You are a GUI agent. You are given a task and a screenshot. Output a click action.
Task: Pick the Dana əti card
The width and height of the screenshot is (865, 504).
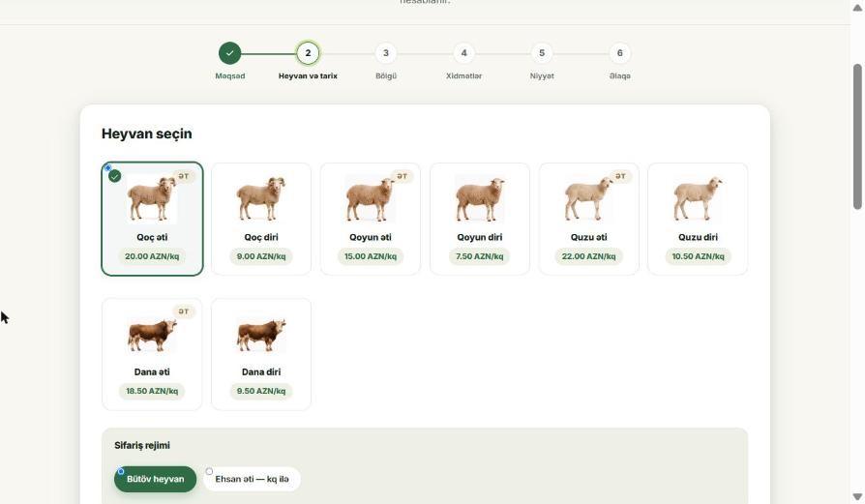coord(152,354)
